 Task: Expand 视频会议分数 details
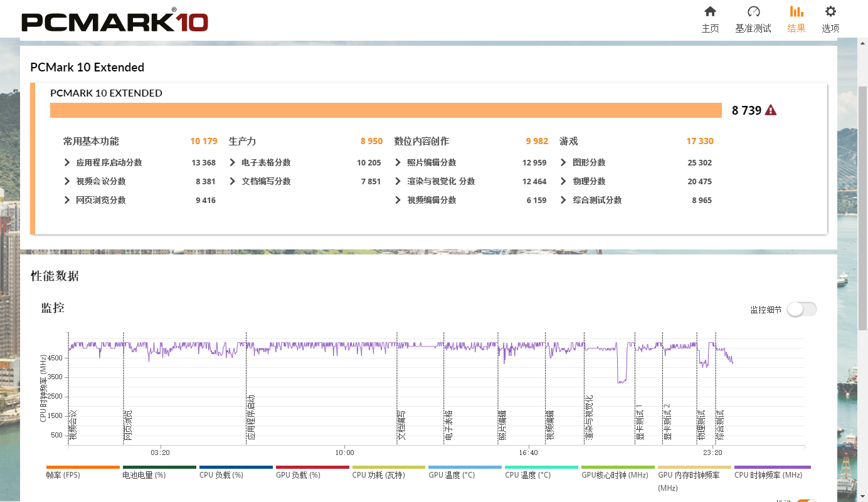coord(67,181)
